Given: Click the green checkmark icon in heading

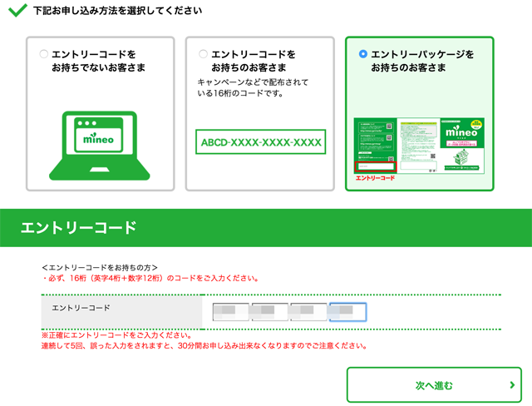Looking at the screenshot, I should (17, 10).
